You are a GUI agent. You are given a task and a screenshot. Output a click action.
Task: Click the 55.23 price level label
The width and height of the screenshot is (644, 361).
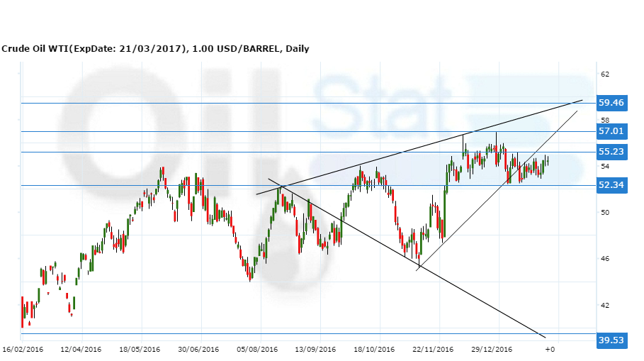click(611, 152)
